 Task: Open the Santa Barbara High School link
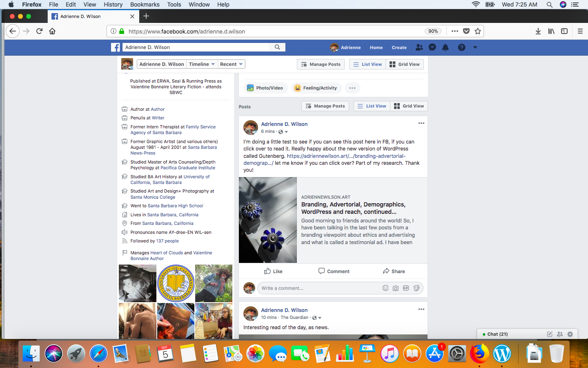coord(176,206)
